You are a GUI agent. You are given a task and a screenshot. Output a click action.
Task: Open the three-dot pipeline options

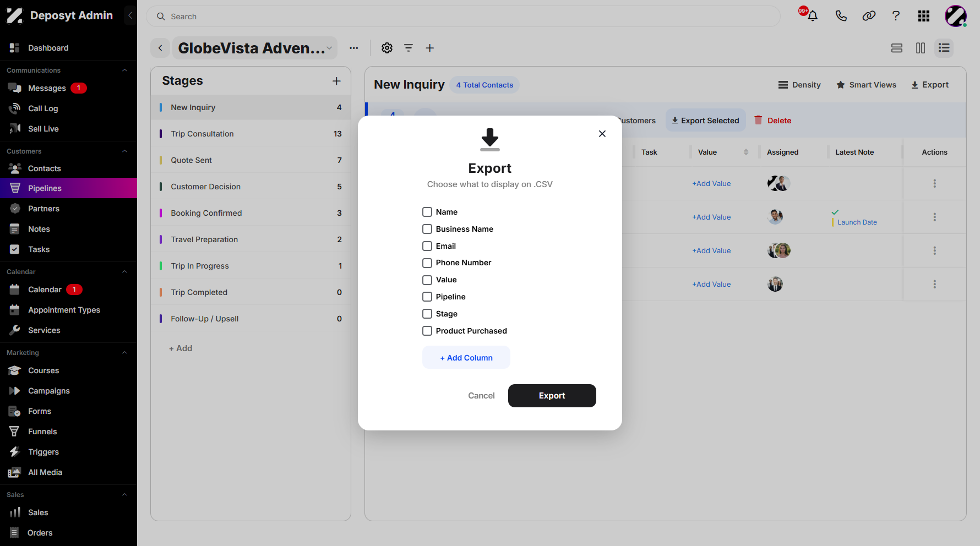[x=354, y=48]
